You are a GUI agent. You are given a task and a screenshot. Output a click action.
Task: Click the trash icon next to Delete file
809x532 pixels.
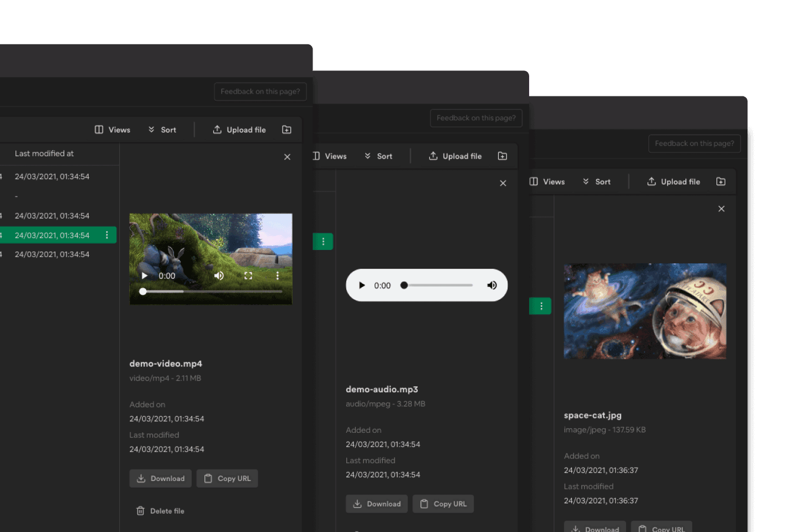click(140, 510)
